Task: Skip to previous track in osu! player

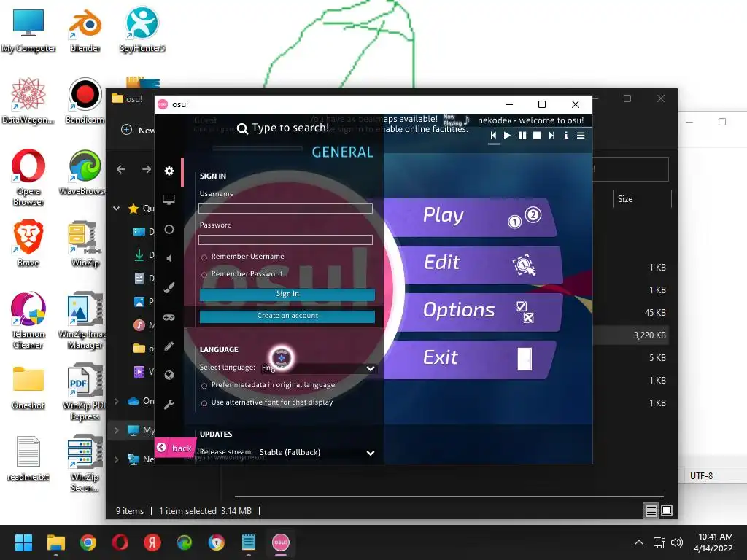Action: (494, 136)
